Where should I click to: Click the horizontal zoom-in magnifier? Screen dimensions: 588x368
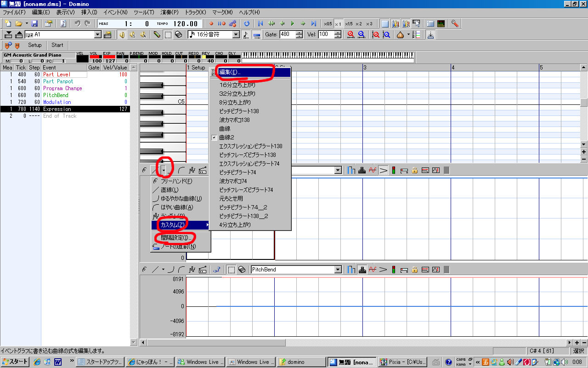pos(351,34)
